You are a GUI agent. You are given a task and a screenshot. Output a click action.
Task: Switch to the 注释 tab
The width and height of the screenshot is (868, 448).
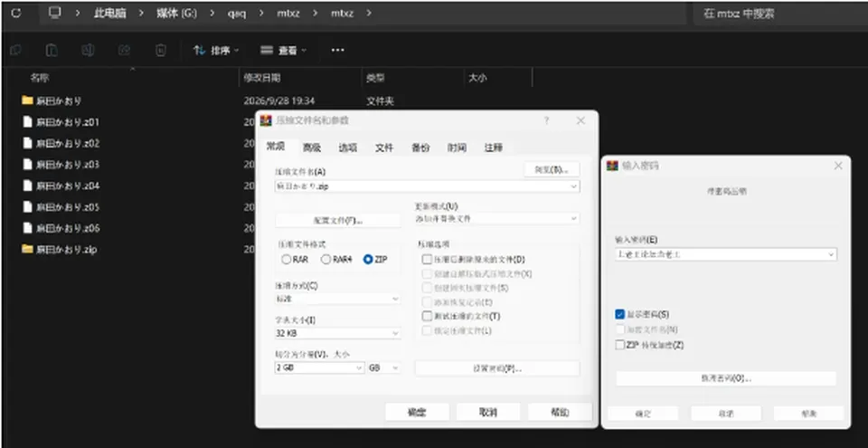494,148
